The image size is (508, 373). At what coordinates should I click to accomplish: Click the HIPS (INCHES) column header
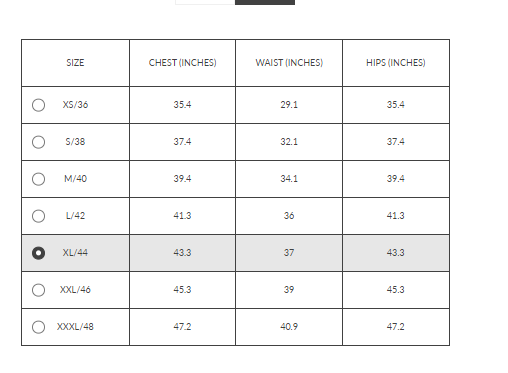click(396, 63)
